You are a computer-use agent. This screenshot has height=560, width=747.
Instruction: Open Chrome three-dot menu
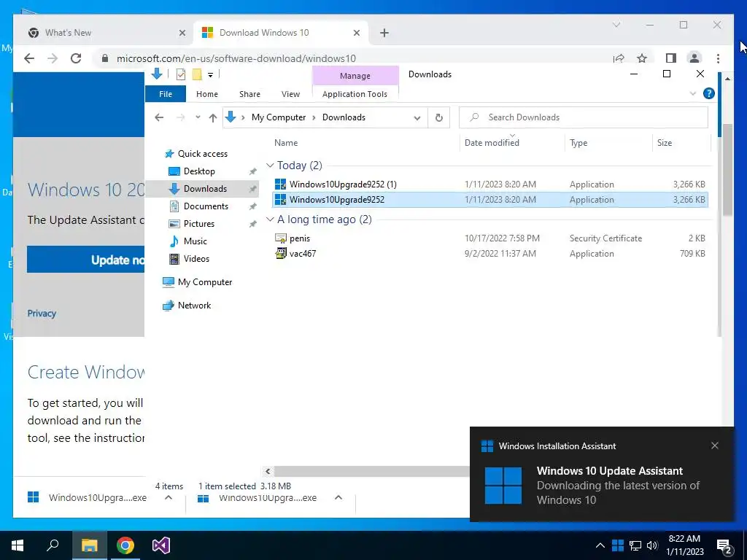pyautogui.click(x=718, y=58)
